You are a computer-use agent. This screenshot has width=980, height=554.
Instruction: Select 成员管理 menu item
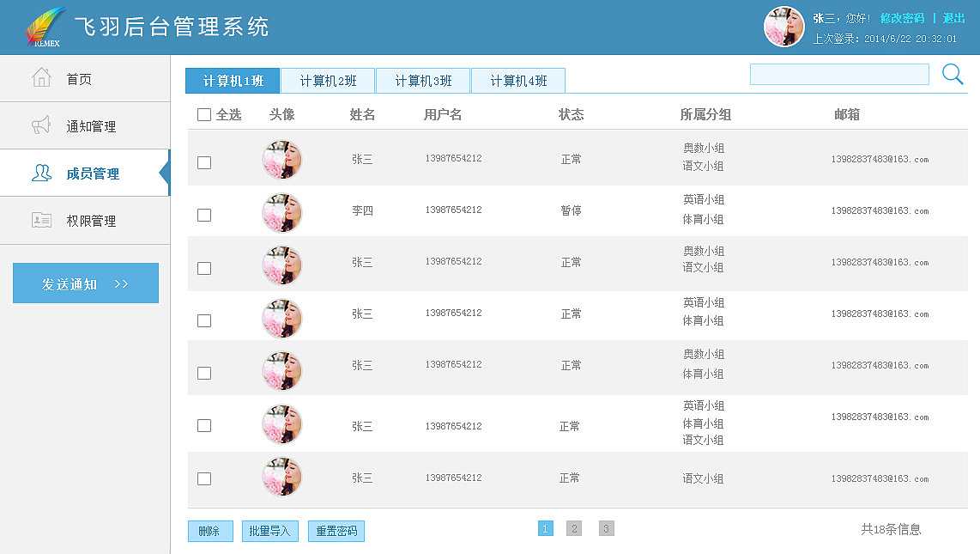pyautogui.click(x=85, y=174)
